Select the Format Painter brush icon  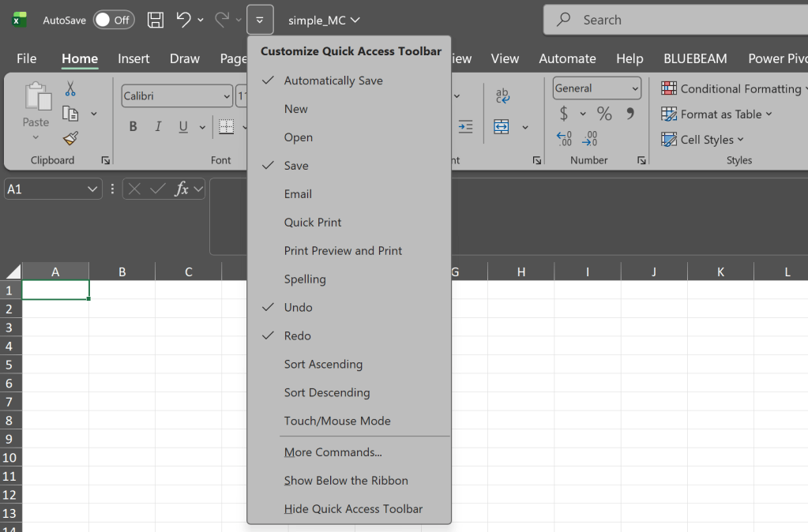click(x=70, y=138)
